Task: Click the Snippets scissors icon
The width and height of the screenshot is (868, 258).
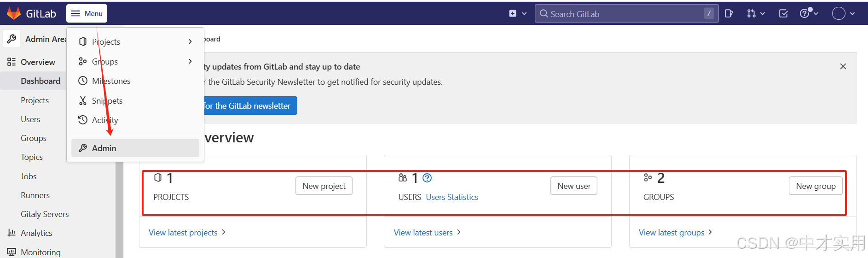Action: (x=83, y=100)
